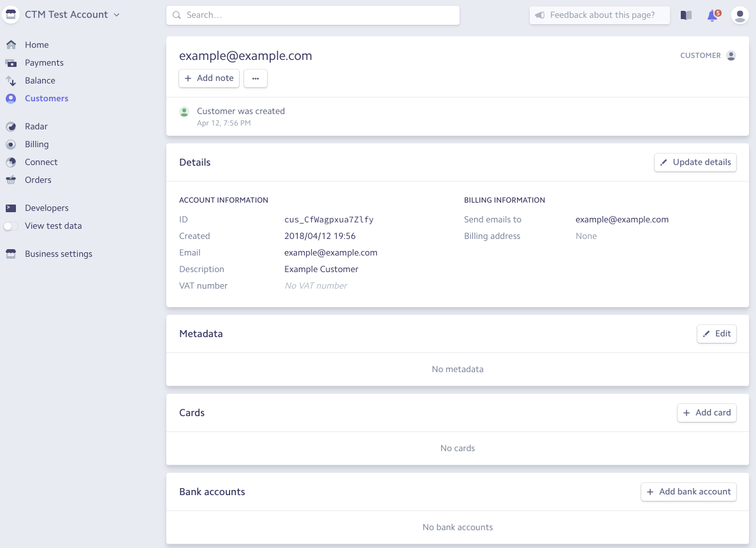Click the Connect globe icon

click(11, 162)
